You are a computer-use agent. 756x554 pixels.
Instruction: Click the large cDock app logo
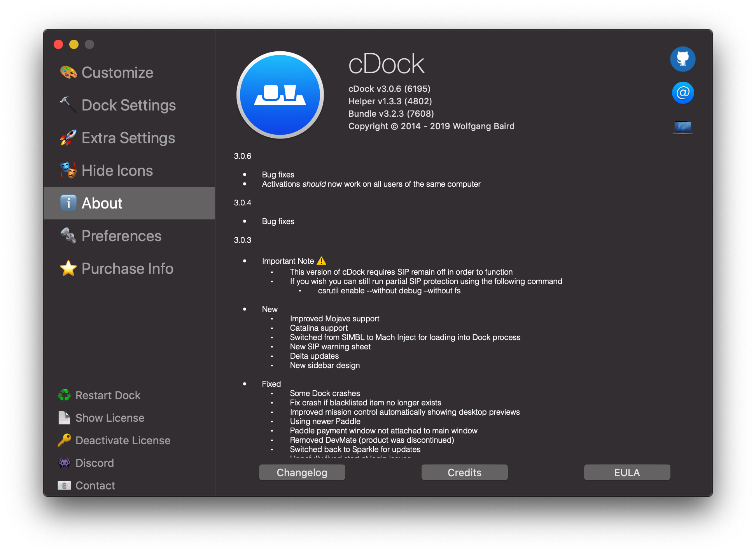click(x=280, y=95)
